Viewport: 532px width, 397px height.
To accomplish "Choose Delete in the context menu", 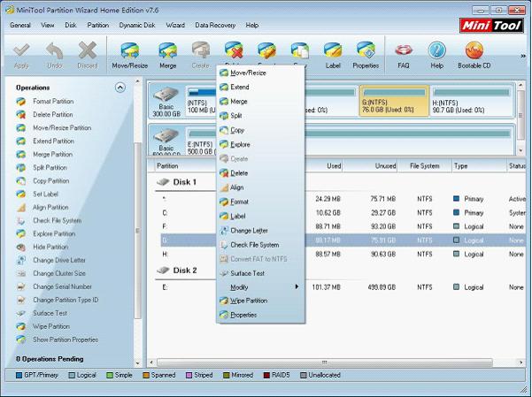I will click(x=260, y=173).
